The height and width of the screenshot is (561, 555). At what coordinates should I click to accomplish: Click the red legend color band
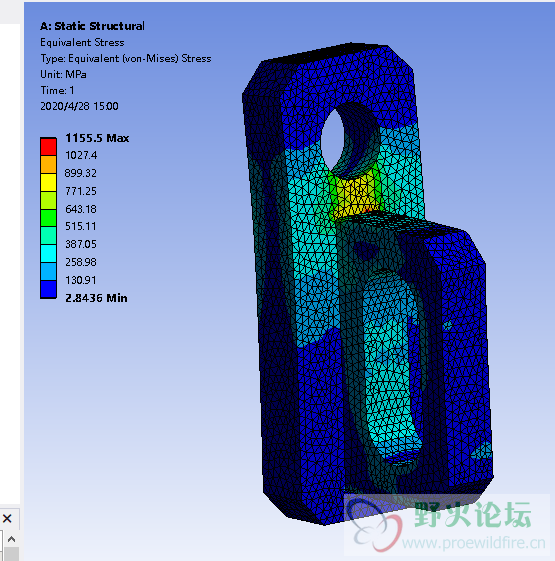click(x=48, y=147)
